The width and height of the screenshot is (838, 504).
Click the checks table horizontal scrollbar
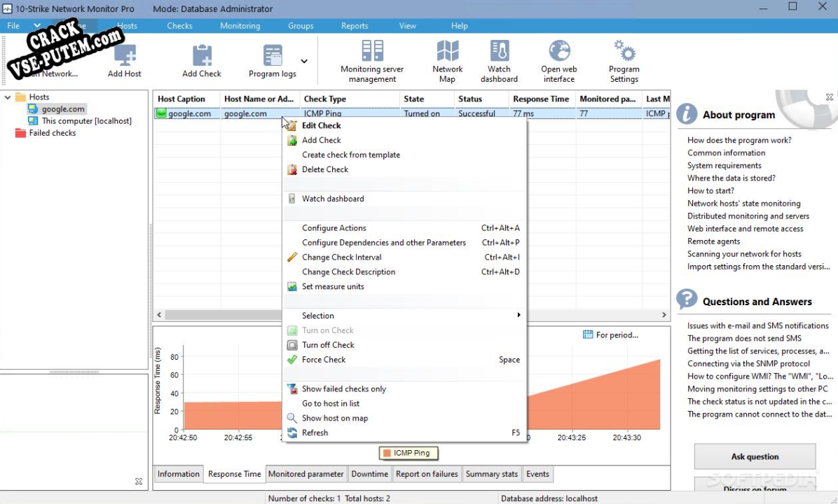411,315
